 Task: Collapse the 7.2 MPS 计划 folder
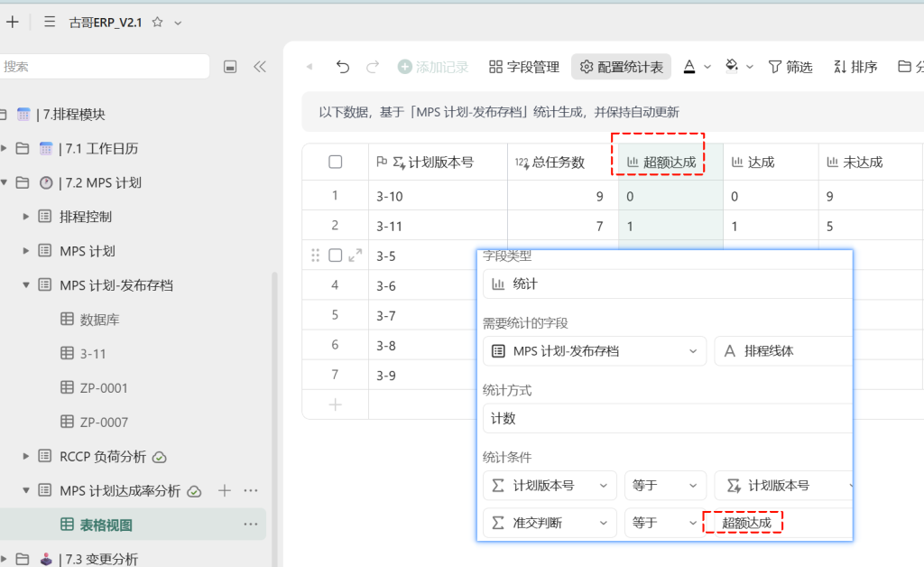click(x=4, y=182)
